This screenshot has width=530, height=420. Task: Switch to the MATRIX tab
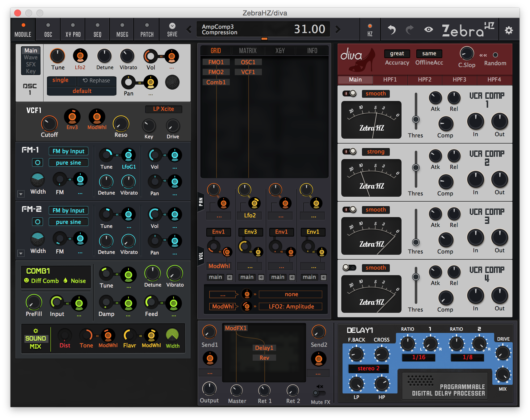(248, 51)
